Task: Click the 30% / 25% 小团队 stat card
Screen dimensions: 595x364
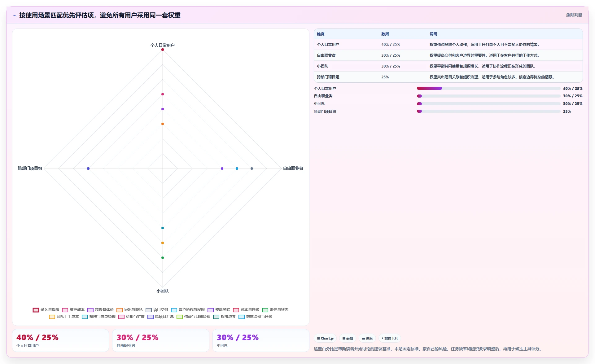Action: click(261, 340)
